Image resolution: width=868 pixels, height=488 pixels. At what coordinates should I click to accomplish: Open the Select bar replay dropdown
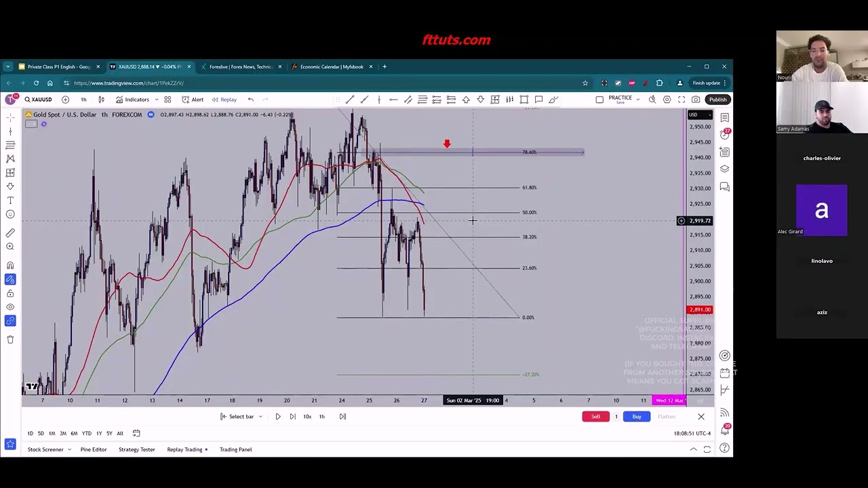coord(241,417)
